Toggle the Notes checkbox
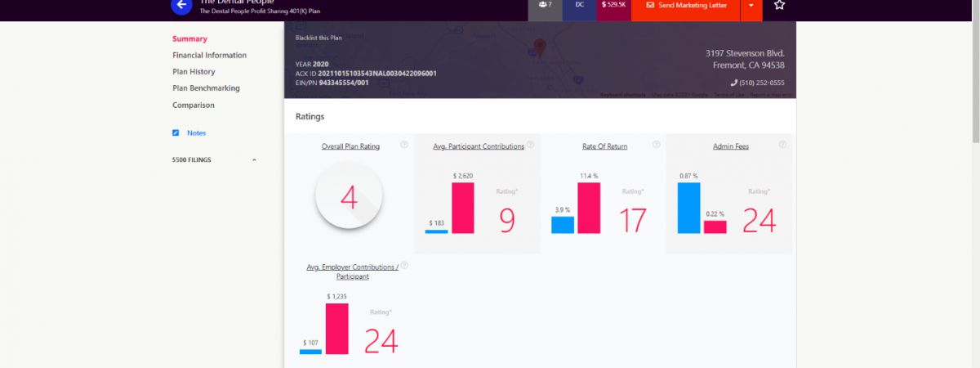This screenshot has height=368, width=980. pos(176,132)
